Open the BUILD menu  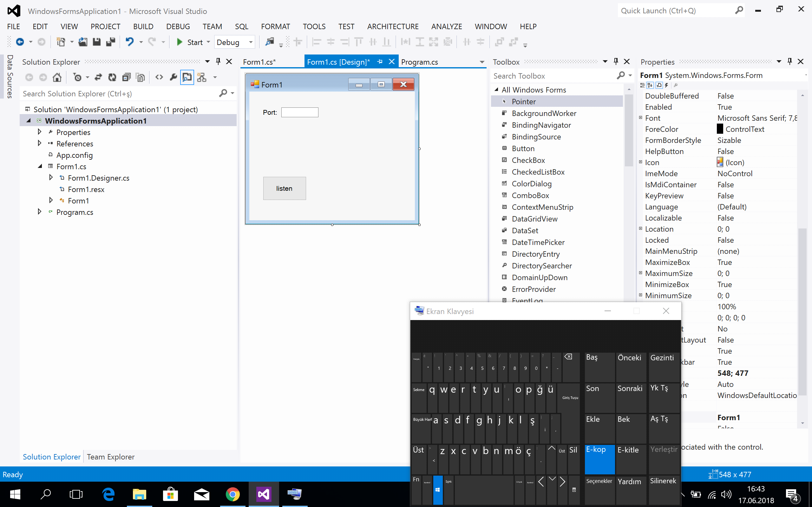(x=143, y=27)
